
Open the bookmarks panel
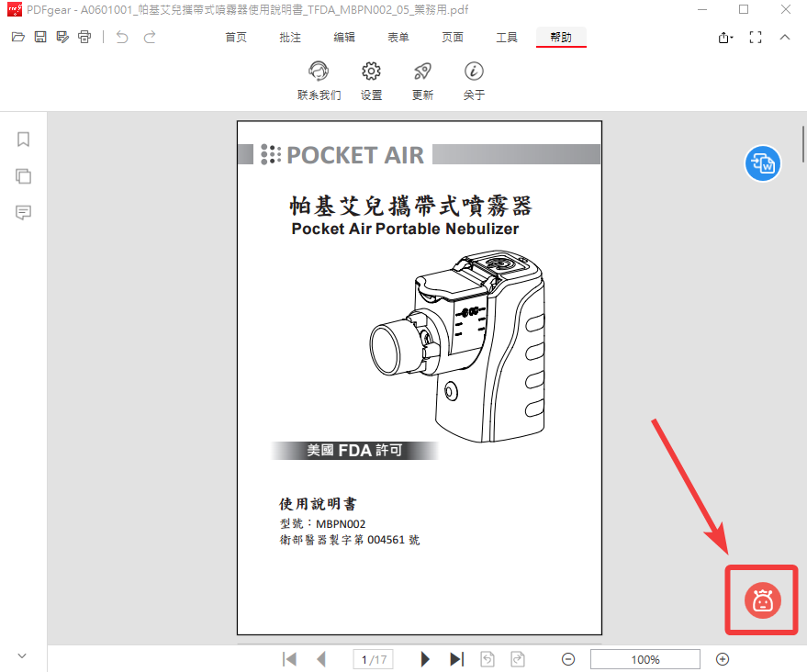pyautogui.click(x=23, y=139)
